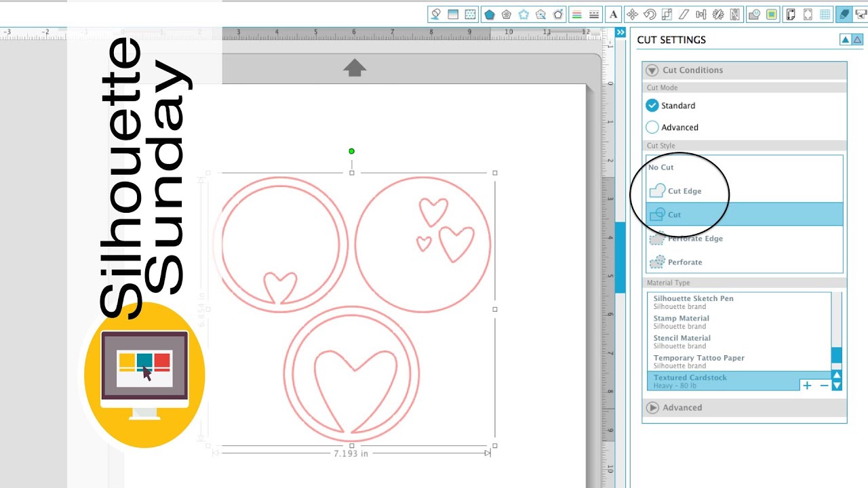868x488 pixels.
Task: Open the Align window icon
Action: pos(701,14)
